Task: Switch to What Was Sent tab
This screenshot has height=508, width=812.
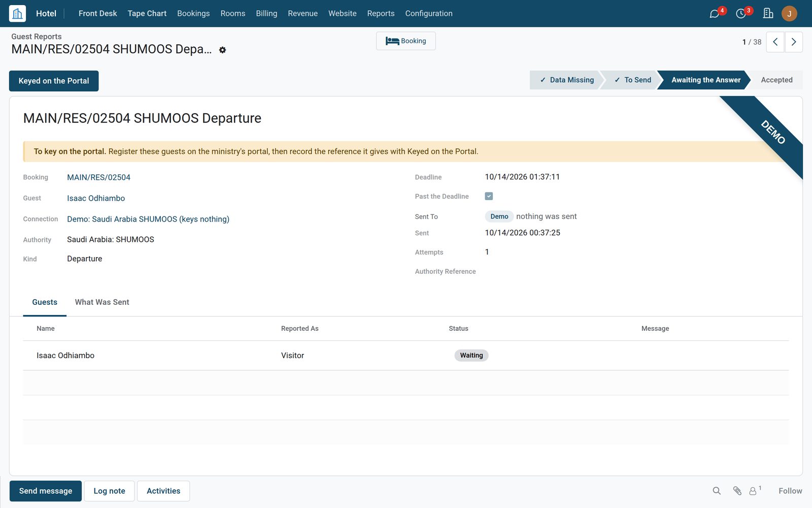Action: 102,302
